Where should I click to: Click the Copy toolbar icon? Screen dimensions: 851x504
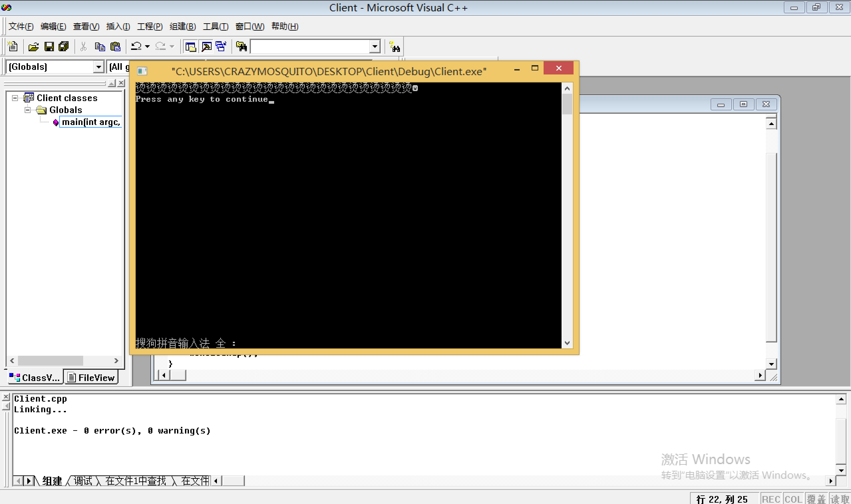[99, 46]
